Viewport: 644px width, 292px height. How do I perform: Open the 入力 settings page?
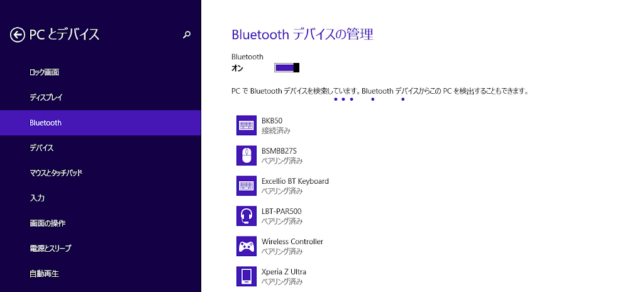point(37,198)
